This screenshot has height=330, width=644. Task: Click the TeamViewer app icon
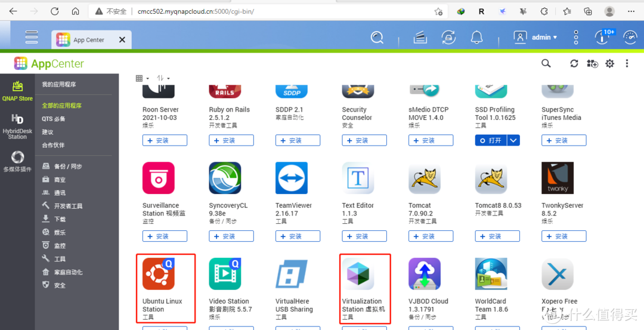292,178
